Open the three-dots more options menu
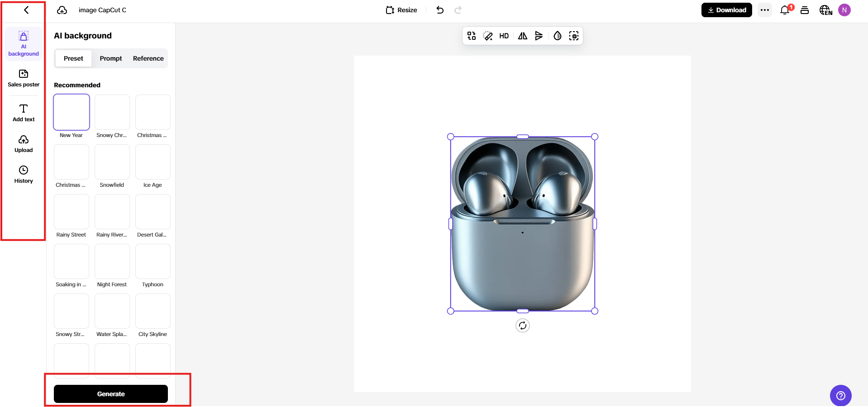The height and width of the screenshot is (407, 868). coord(765,10)
